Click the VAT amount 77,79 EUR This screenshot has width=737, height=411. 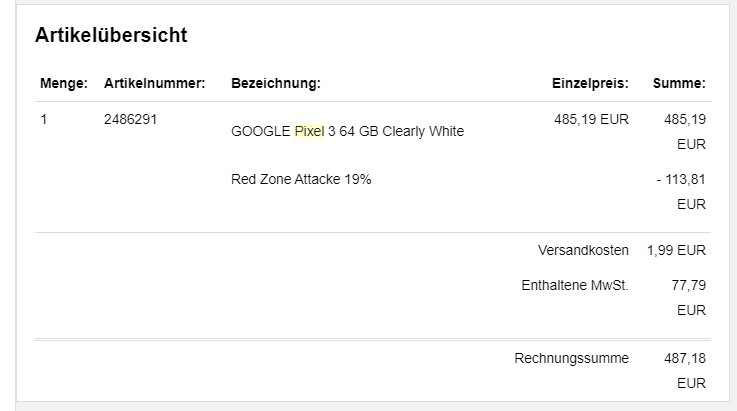click(x=689, y=298)
